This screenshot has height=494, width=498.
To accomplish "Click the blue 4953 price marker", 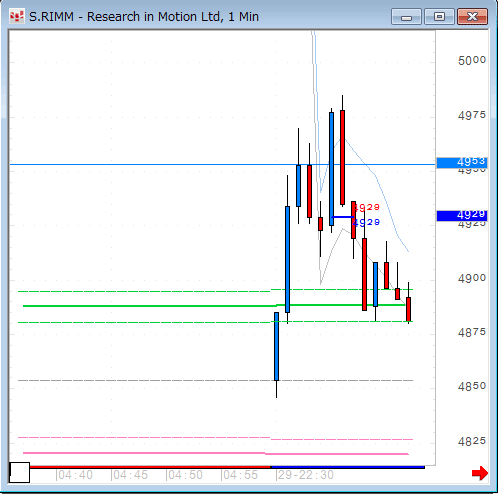I will tap(462, 162).
